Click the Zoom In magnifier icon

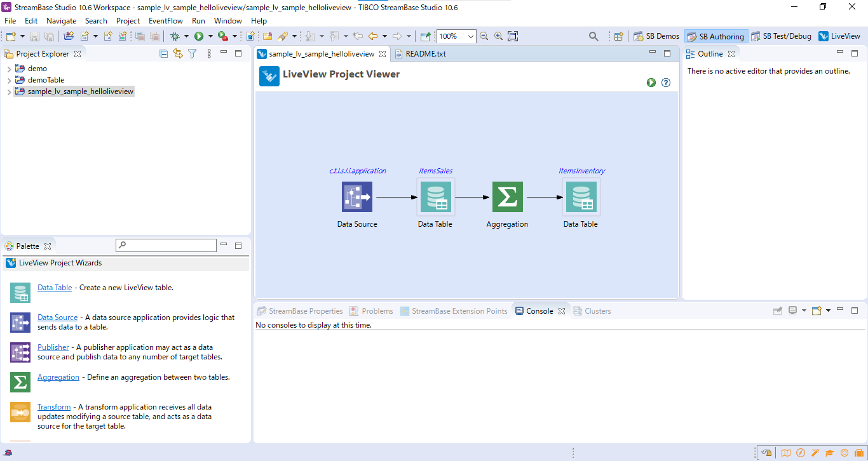tap(499, 36)
